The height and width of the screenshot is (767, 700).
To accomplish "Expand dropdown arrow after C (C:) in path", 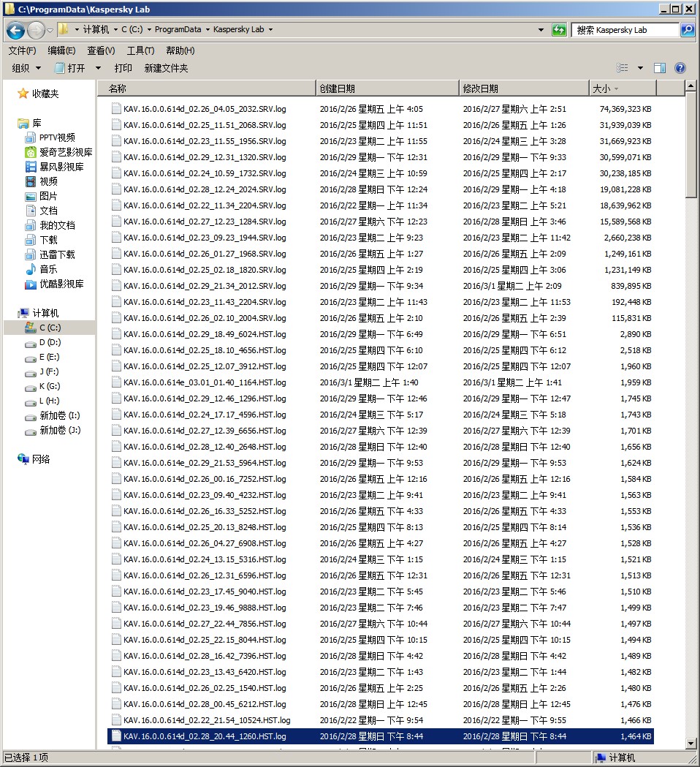I will (x=148, y=29).
